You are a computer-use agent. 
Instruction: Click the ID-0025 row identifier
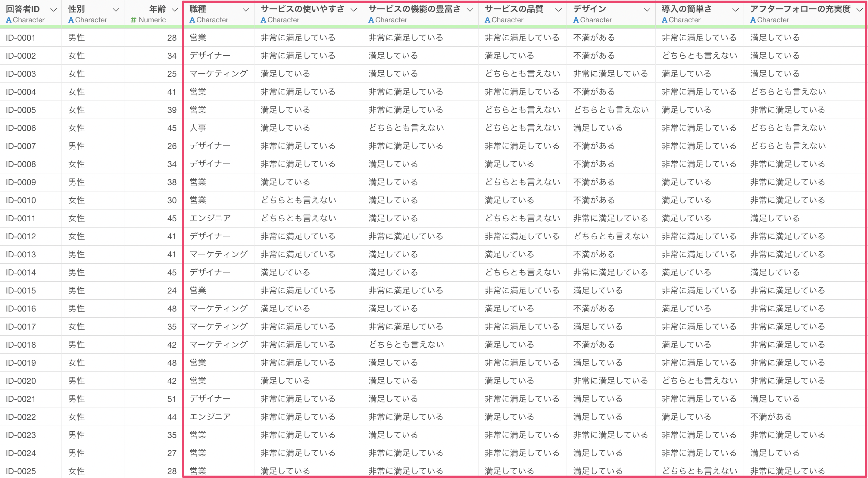[x=20, y=471]
